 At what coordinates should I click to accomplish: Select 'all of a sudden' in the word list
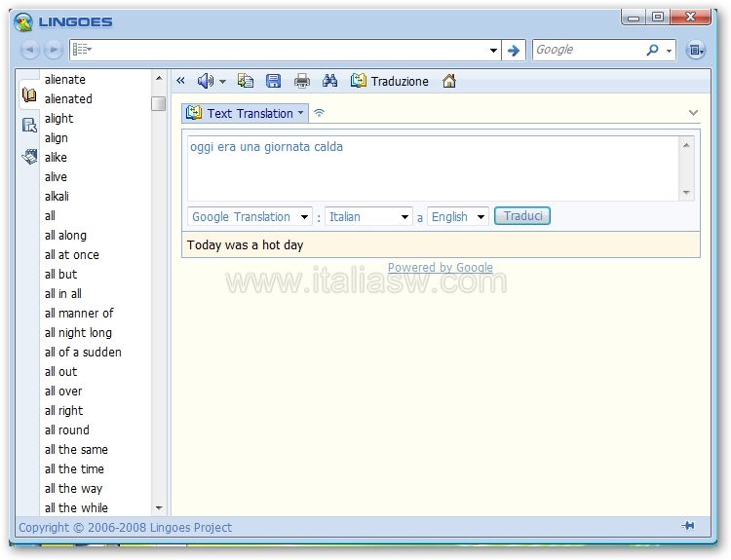point(83,353)
